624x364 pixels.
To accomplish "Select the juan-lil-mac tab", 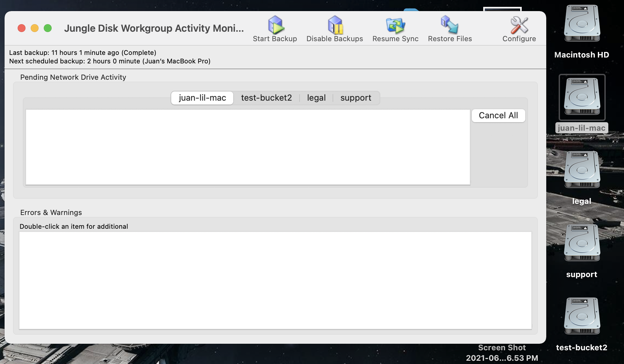I will pos(202,98).
